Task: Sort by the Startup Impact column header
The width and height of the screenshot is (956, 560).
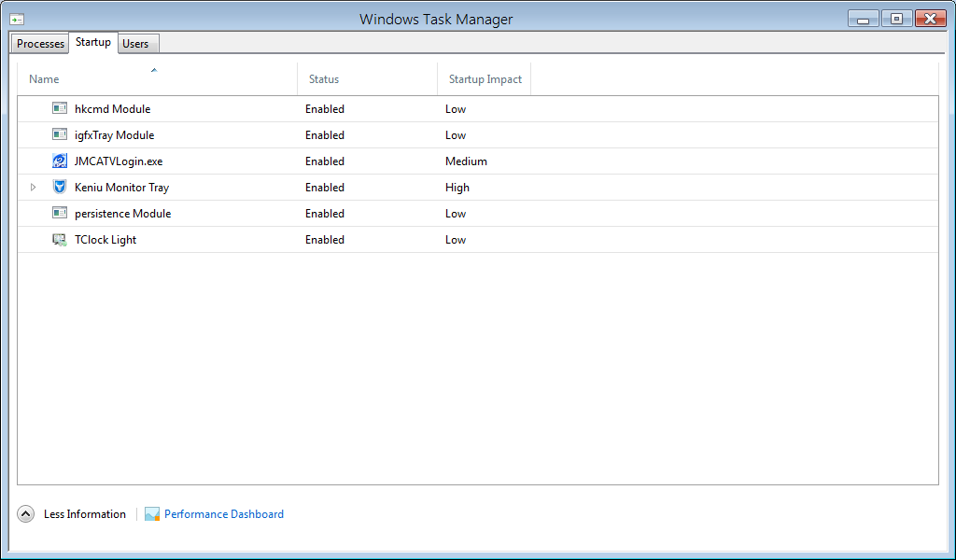Action: 485,79
